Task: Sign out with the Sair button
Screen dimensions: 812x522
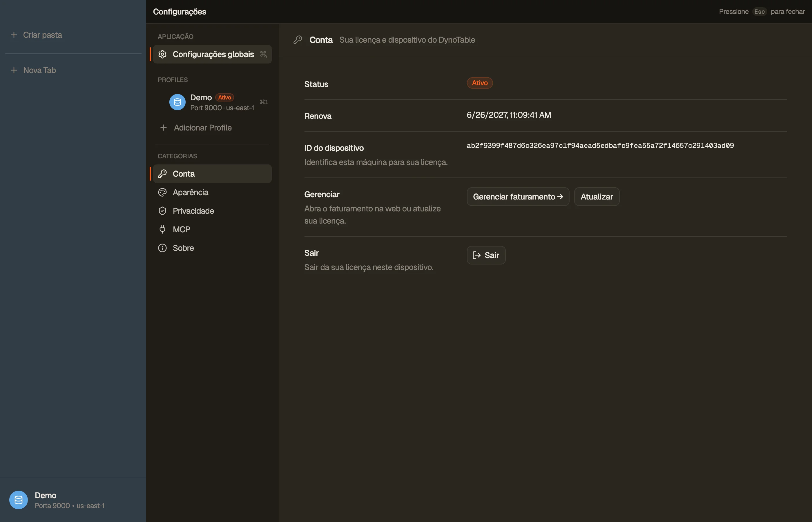Action: [486, 255]
